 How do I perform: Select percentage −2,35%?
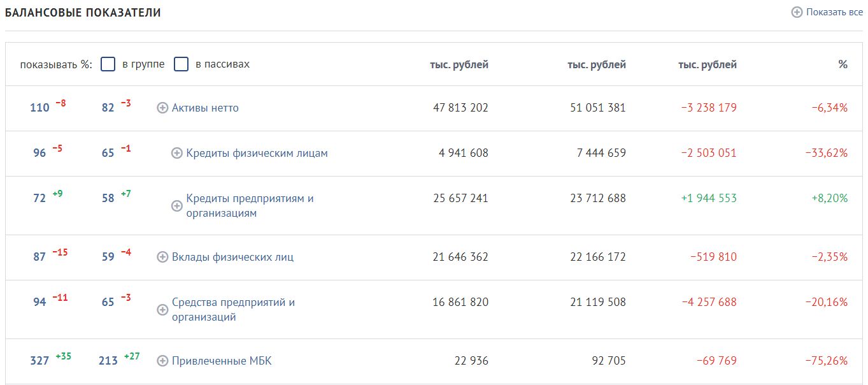(x=830, y=257)
